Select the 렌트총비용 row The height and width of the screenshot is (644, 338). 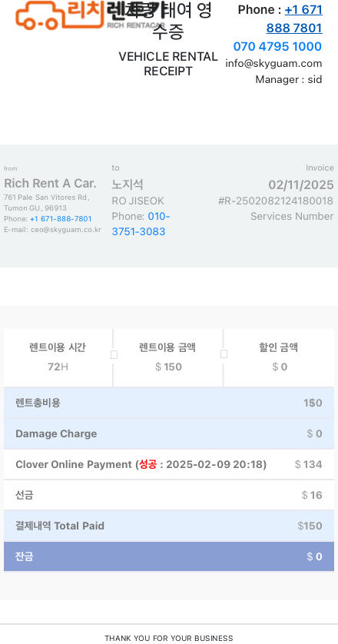click(169, 403)
